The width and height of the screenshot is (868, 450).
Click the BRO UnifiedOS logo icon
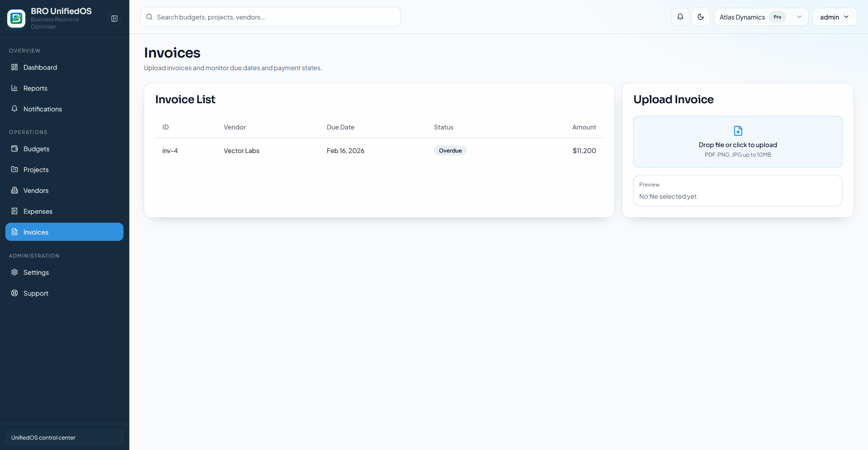(16, 19)
